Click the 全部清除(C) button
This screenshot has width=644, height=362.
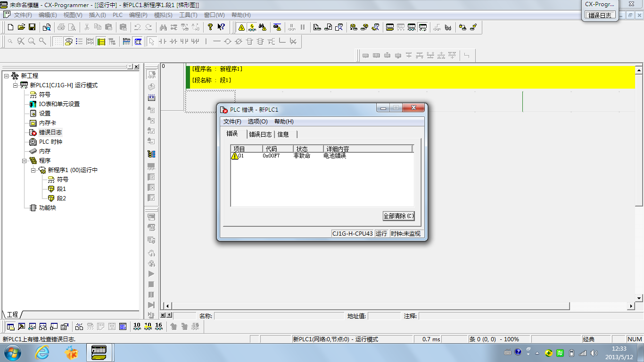[398, 216]
